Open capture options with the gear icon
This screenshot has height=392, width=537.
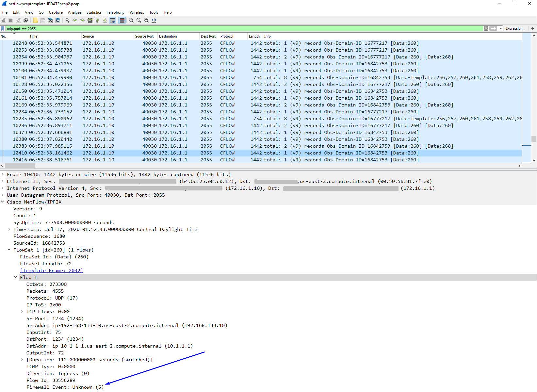[26, 20]
